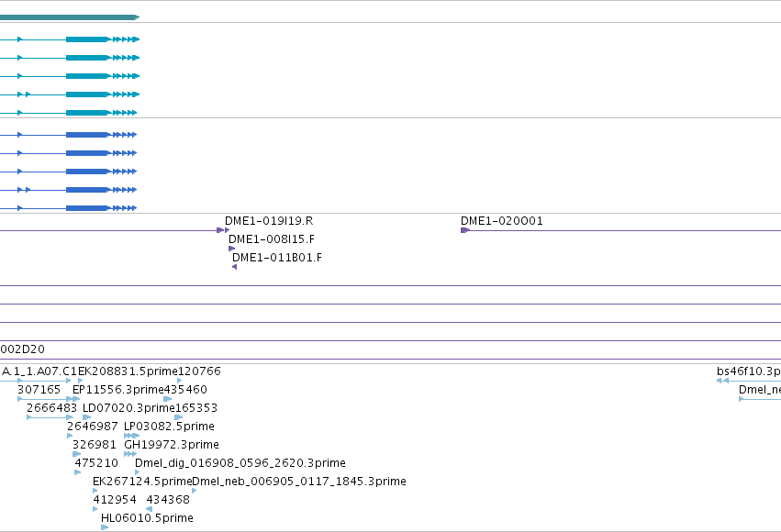Click the reverse-strand arrow under 434368
This screenshot has width=781, height=532.
[x=149, y=509]
